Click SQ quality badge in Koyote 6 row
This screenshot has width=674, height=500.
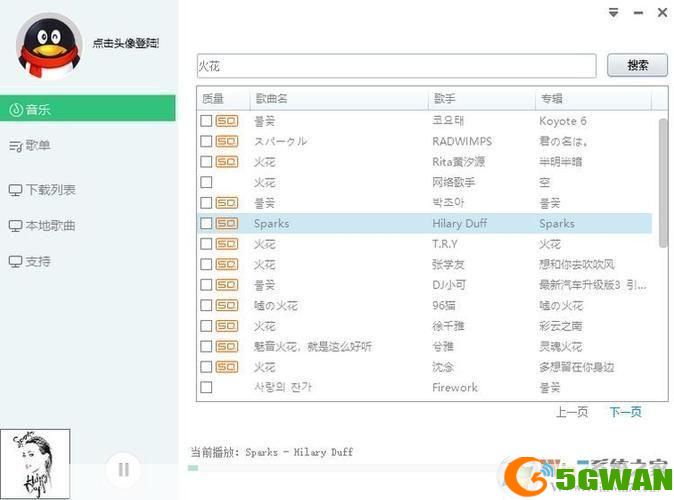pyautogui.click(x=227, y=121)
